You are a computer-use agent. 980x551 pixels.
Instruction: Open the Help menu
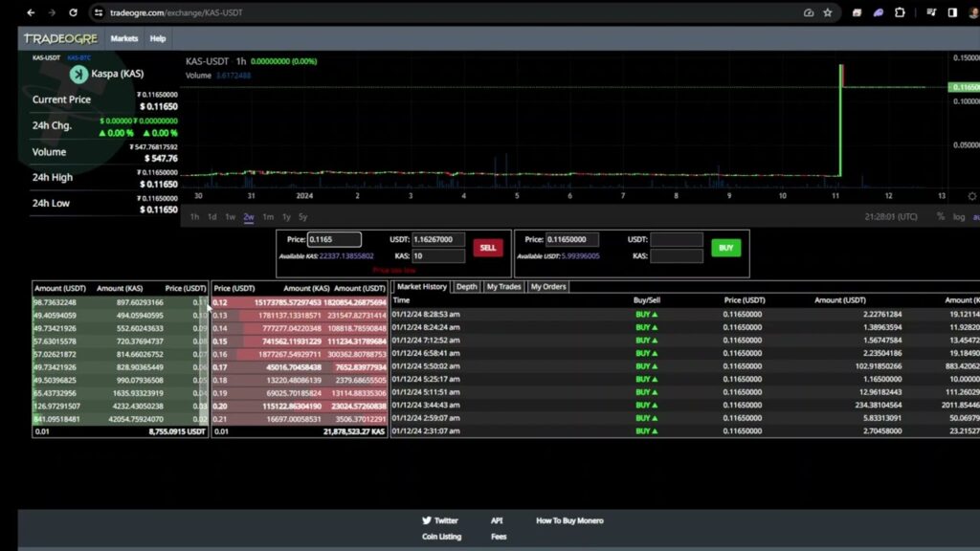[x=158, y=38]
